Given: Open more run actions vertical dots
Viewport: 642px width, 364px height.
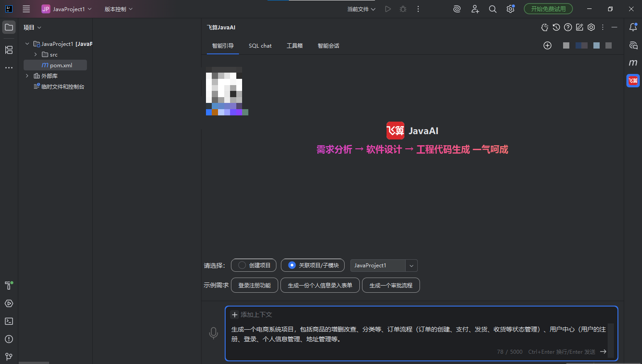Looking at the screenshot, I should tap(418, 9).
